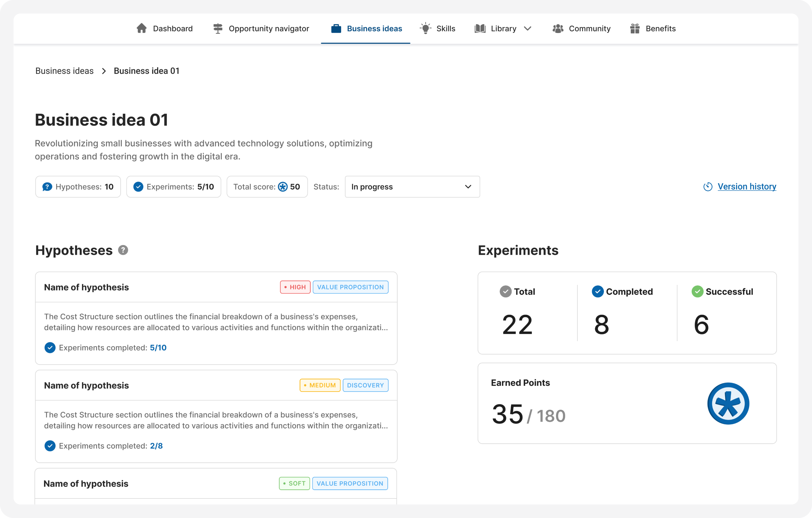
Task: Click the breadcrumb chevron separator
Action: click(104, 71)
